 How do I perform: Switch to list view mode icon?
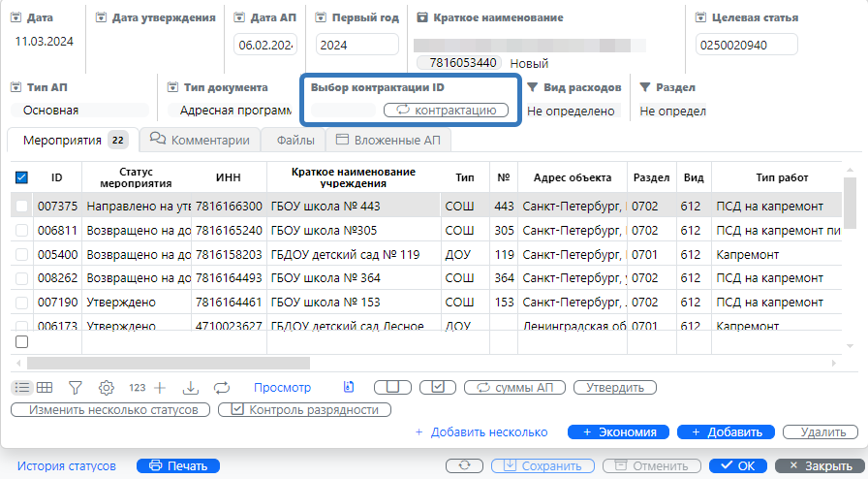(21, 388)
